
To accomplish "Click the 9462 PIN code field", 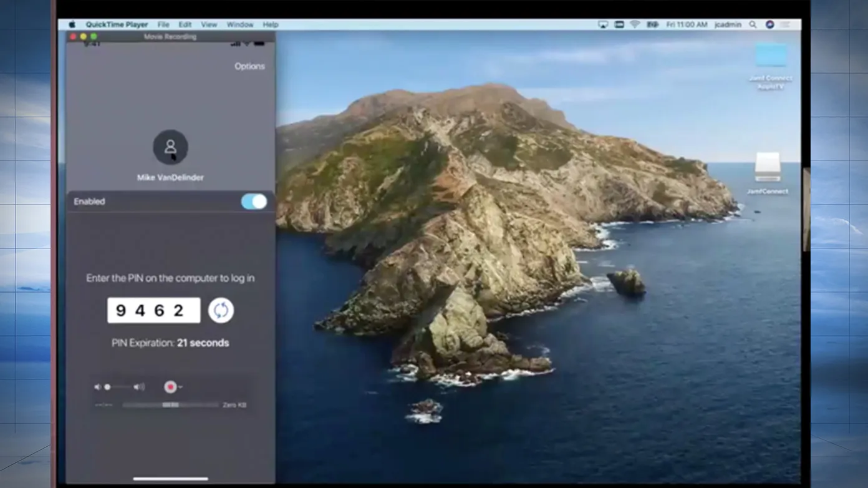I will click(153, 310).
